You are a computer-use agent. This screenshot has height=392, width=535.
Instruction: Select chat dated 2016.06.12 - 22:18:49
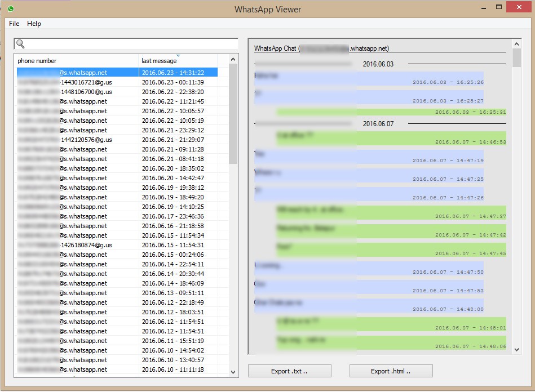117,302
